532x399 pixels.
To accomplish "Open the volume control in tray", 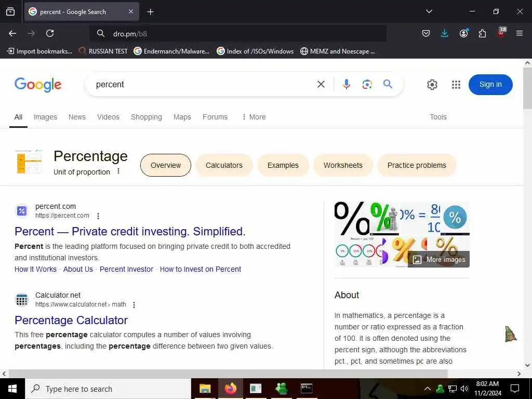I will (464, 389).
